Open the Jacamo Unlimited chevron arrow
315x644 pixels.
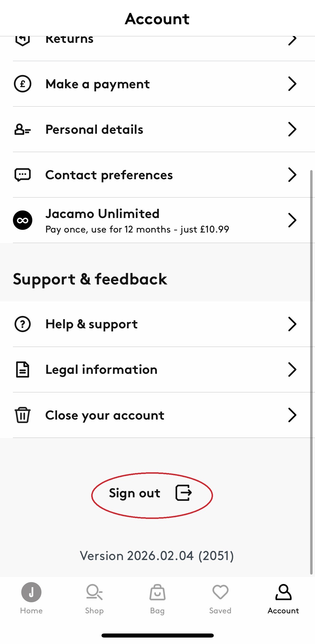[x=292, y=220]
